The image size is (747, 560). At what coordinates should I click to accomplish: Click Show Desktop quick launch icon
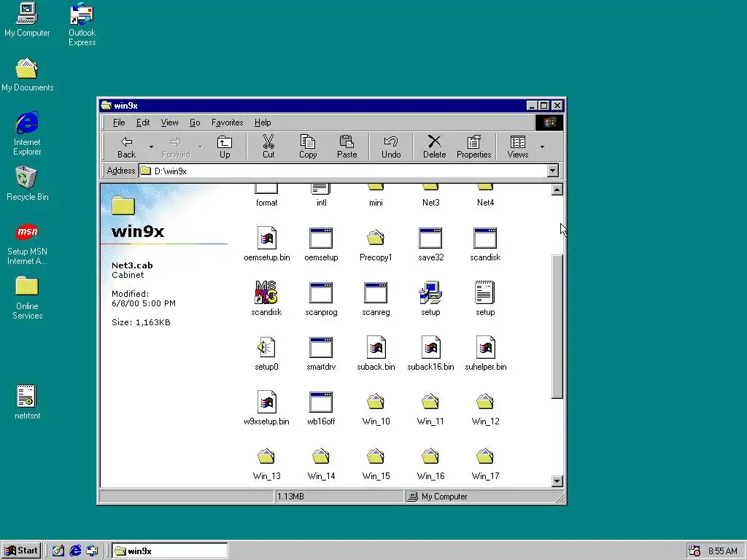click(58, 551)
